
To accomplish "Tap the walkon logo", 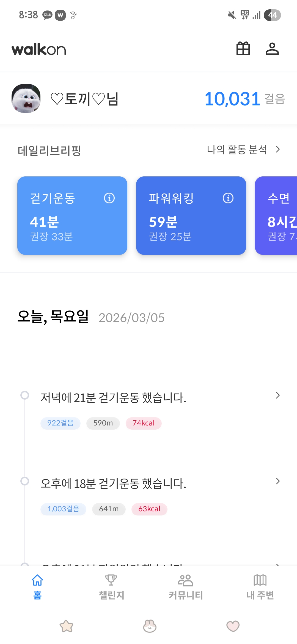I will coord(39,50).
